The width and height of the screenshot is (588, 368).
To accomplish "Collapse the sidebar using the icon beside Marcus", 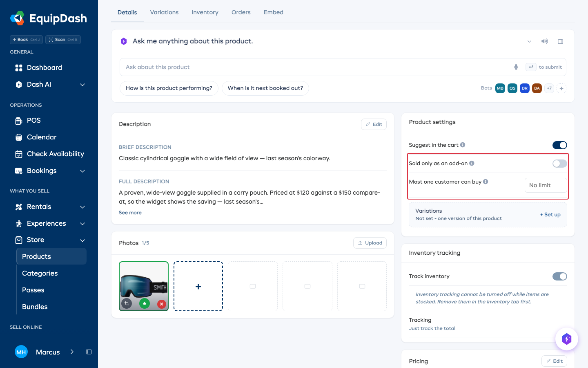I will [89, 352].
